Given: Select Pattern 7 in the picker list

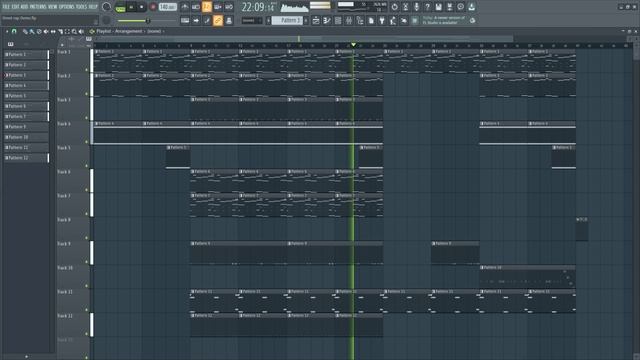Looking at the screenshot, I should coord(26,116).
